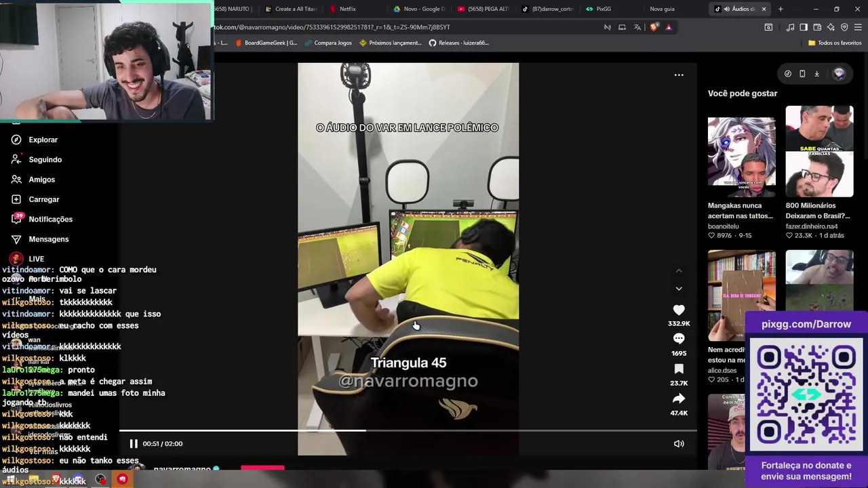Open comments with speech bubble icon
The width and height of the screenshot is (868, 488).
point(679,339)
